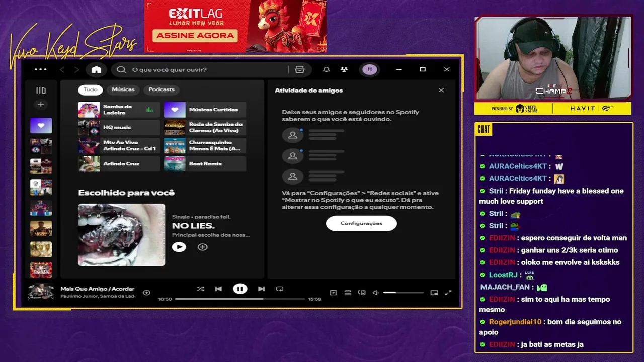Open the NO LIES. title link
Viewport: 644px width, 362px height.
click(193, 226)
